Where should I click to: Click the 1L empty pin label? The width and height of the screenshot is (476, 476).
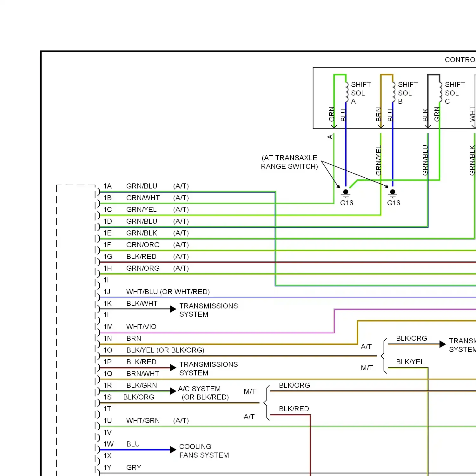click(107, 315)
